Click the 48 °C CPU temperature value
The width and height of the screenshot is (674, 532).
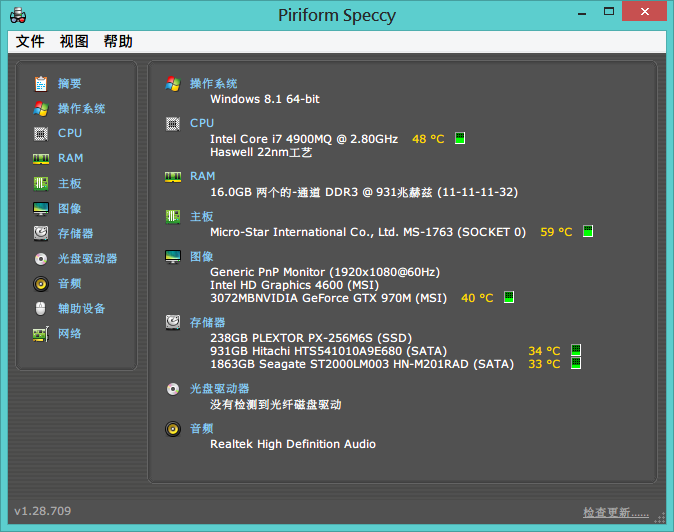click(x=428, y=139)
